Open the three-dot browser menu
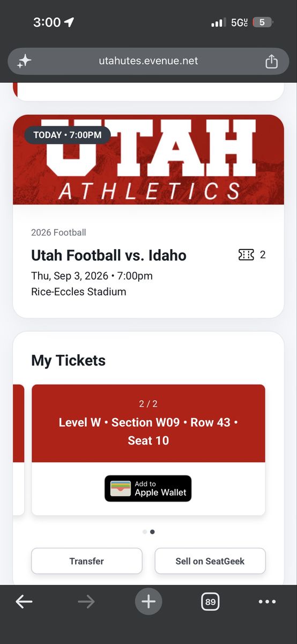The height and width of the screenshot is (644, 297). click(x=267, y=602)
